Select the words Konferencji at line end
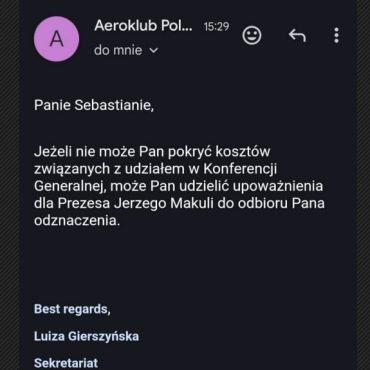Image resolution: width=370 pixels, height=370 pixels. click(240, 169)
